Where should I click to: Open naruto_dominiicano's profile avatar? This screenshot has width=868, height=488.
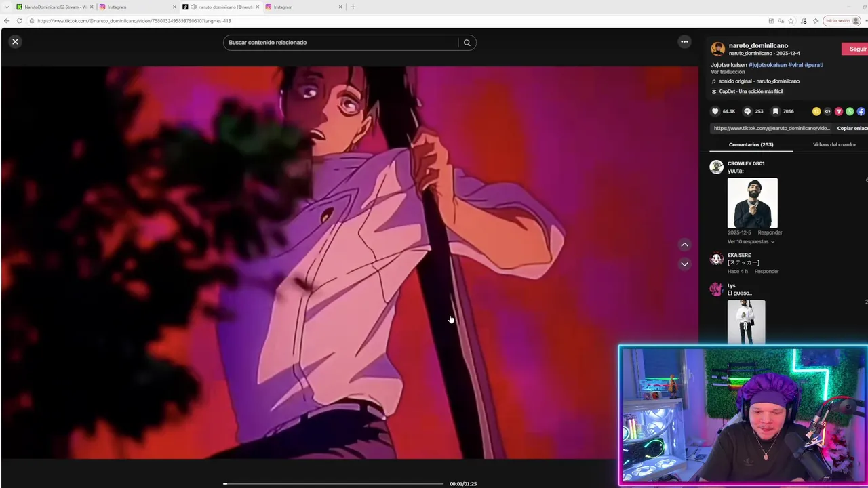coord(717,49)
